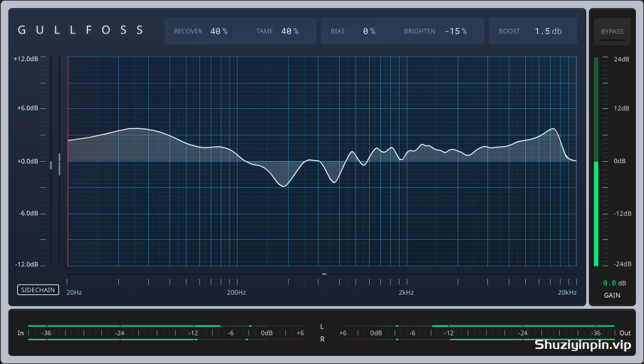Click the 12dB gain scale label
This screenshot has width=644, height=364.
point(621,108)
